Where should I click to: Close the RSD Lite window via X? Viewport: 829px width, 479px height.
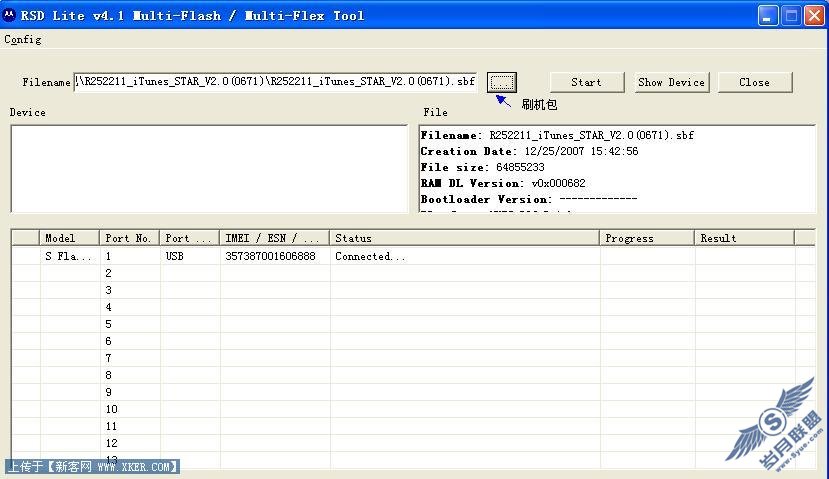coord(814,15)
